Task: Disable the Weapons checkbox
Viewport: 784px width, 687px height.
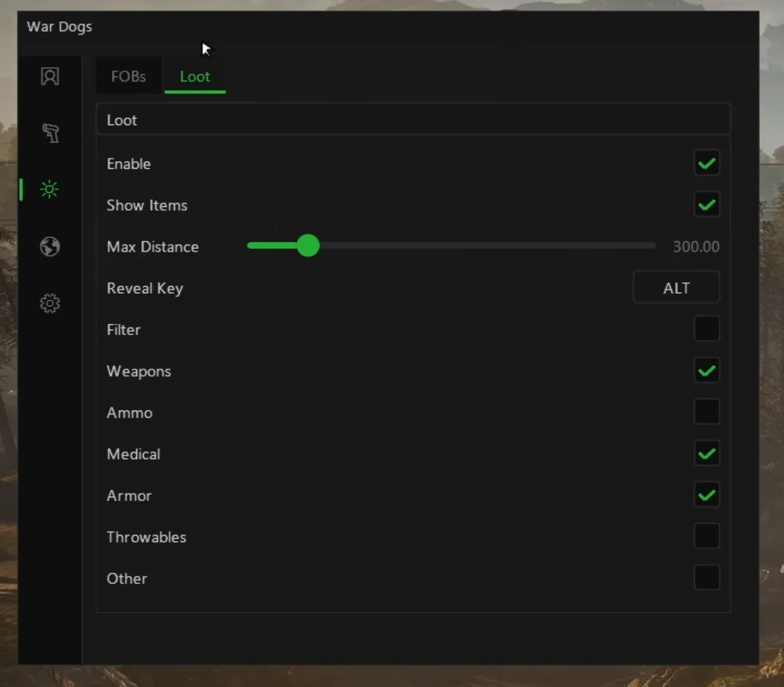Action: pos(707,371)
